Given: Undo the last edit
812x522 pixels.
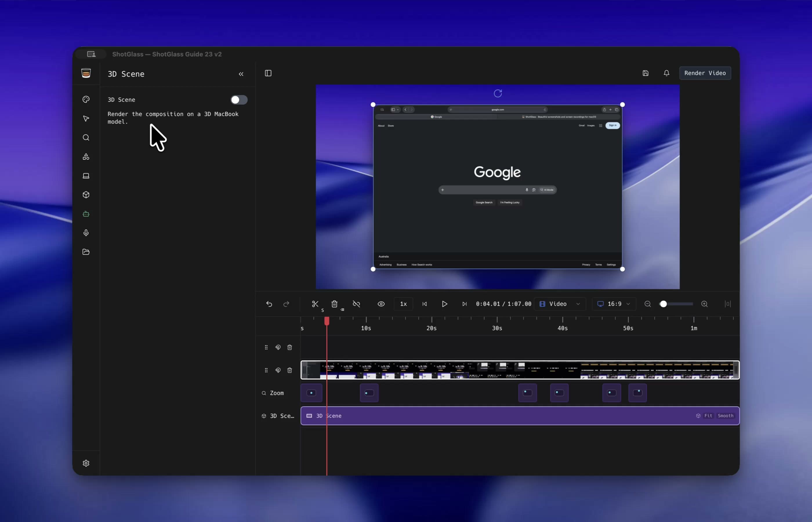Looking at the screenshot, I should (269, 304).
